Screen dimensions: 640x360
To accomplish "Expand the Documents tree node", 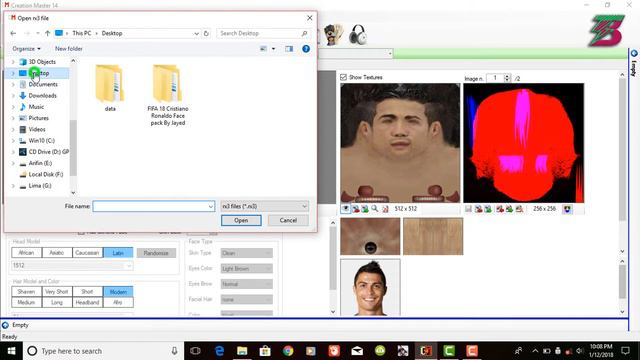I will (13, 84).
